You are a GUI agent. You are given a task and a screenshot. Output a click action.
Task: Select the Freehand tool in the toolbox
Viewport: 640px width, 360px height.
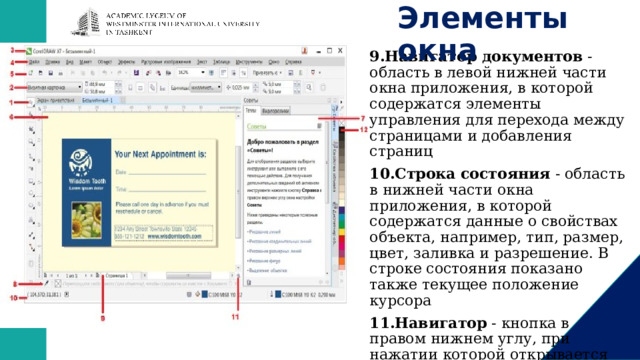31,156
